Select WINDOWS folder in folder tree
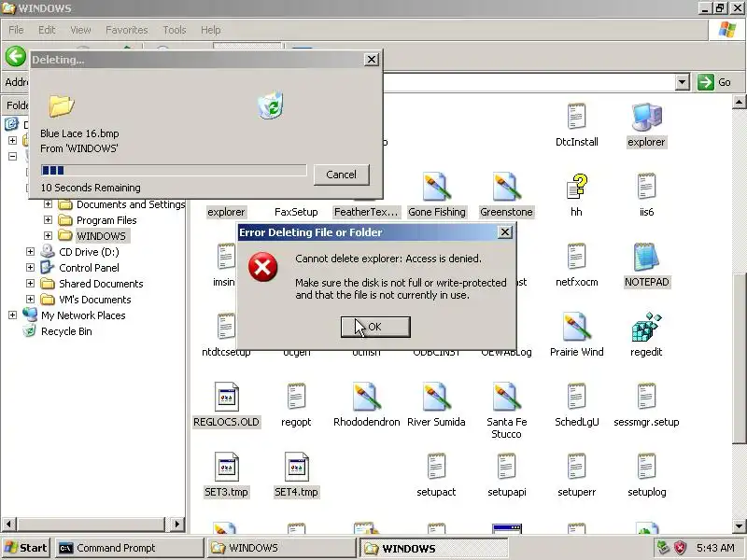This screenshot has height=560, width=747. pyautogui.click(x=101, y=236)
